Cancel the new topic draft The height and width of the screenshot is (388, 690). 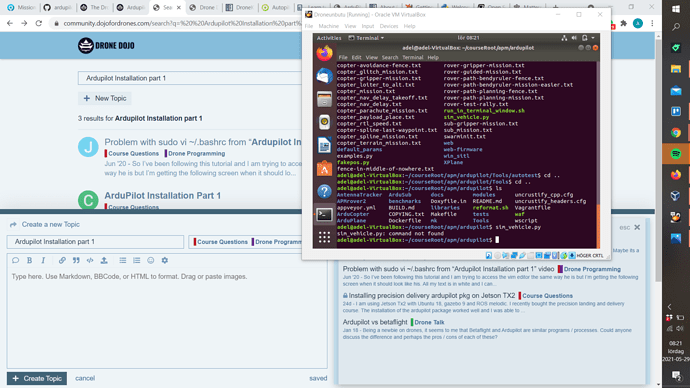(85, 378)
